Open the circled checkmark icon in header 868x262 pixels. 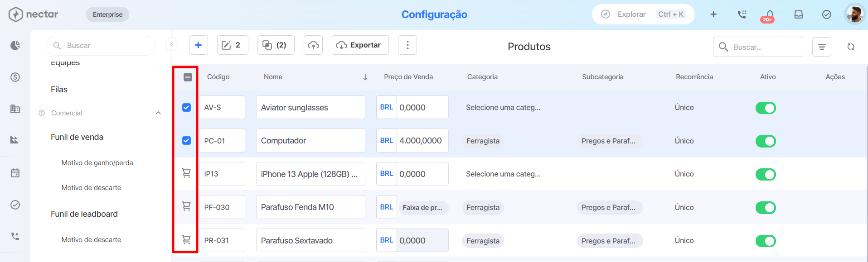pyautogui.click(x=827, y=14)
